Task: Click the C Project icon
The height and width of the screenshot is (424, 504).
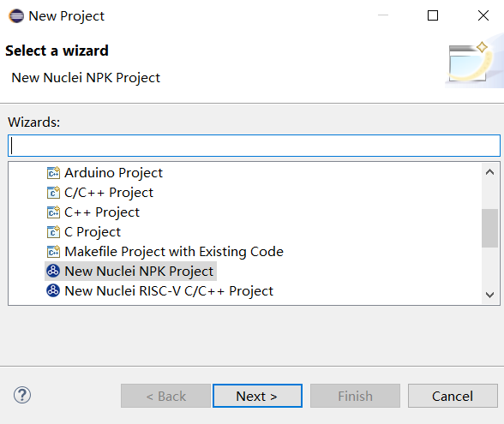Action: tap(53, 232)
